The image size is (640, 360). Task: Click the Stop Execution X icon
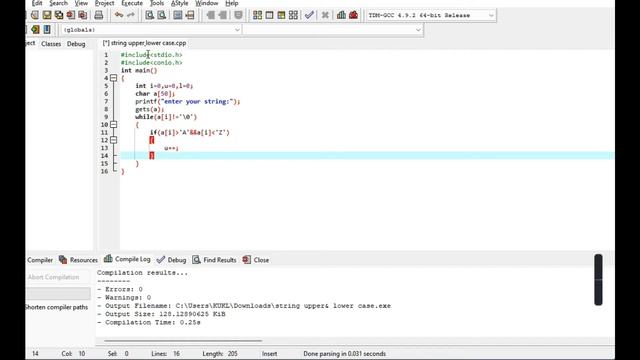(x=325, y=15)
